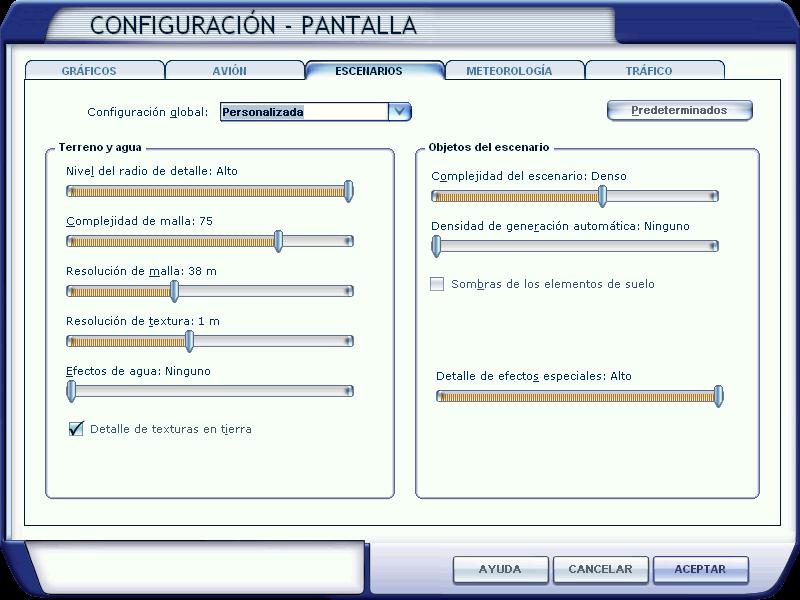Click the Terreno y agua group title
This screenshot has height=600, width=800.
tap(100, 147)
